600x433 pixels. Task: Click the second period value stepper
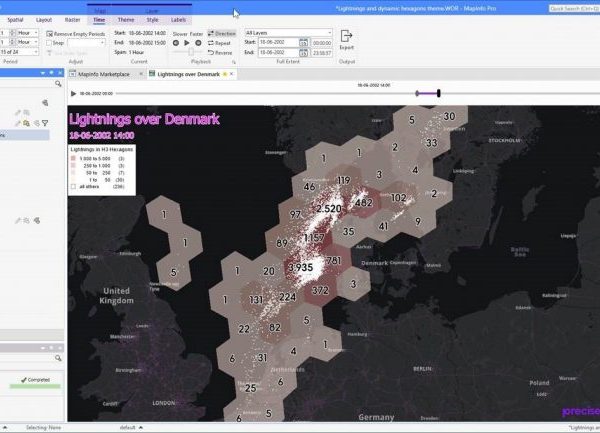tap(13, 42)
